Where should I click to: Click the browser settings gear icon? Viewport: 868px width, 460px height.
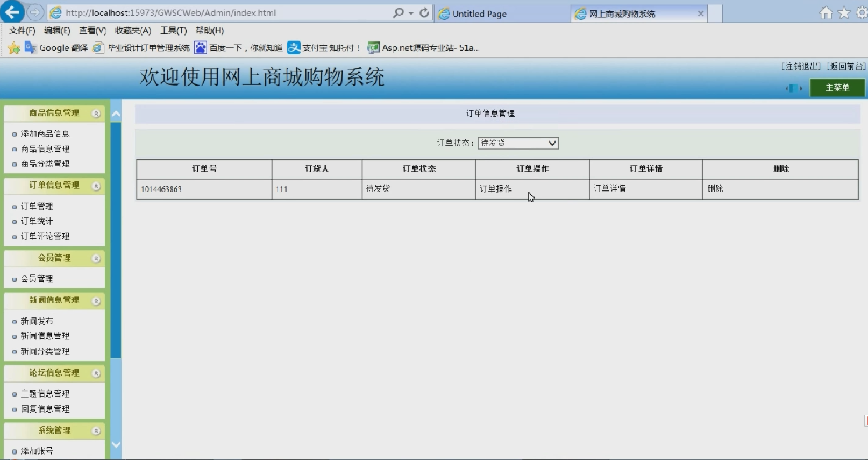click(x=862, y=13)
